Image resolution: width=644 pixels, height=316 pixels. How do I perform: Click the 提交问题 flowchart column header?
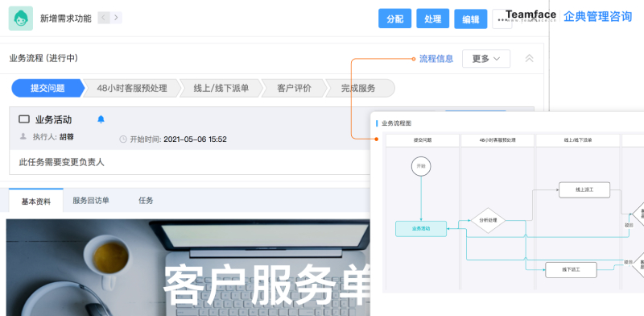422,140
